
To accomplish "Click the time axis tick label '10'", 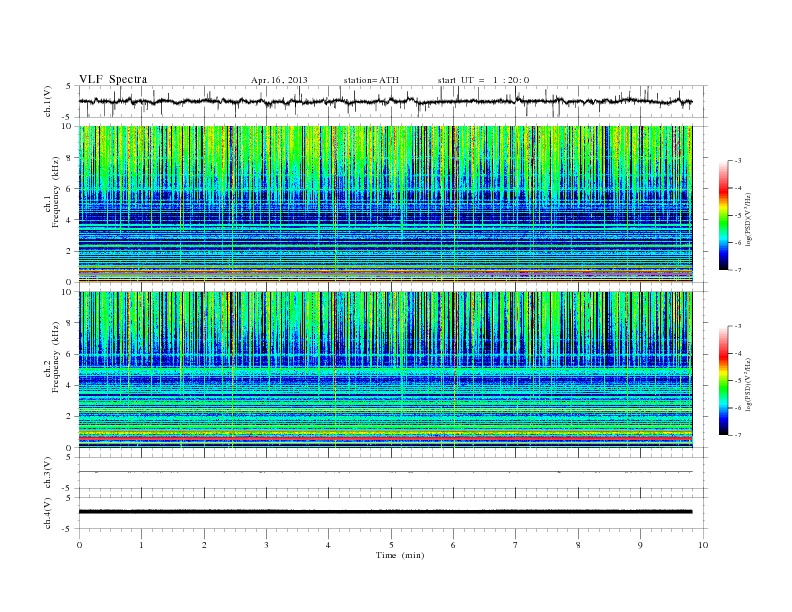I will coord(703,545).
